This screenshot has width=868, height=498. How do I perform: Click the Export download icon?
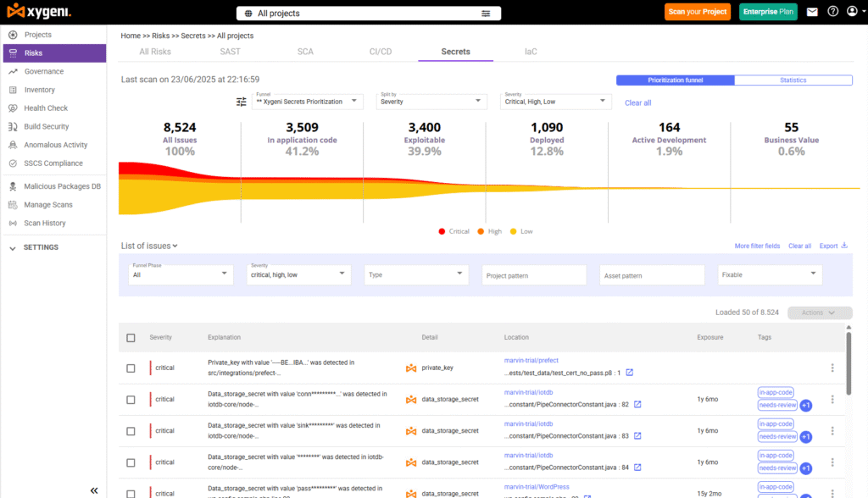[844, 245]
